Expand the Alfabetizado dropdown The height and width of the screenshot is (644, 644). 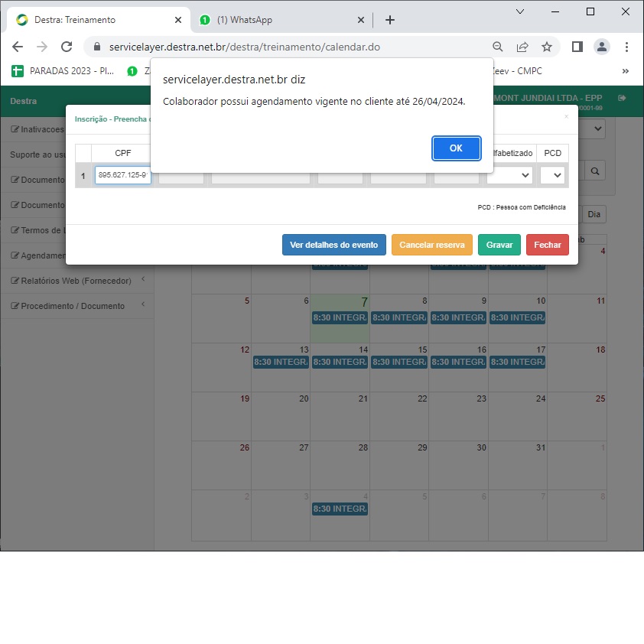510,175
